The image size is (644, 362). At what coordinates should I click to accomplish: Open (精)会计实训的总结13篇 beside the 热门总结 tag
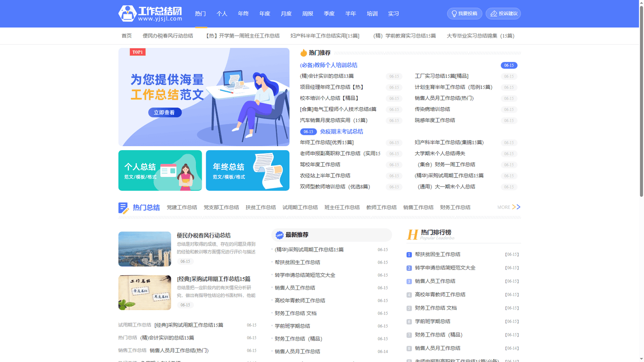[167, 338]
